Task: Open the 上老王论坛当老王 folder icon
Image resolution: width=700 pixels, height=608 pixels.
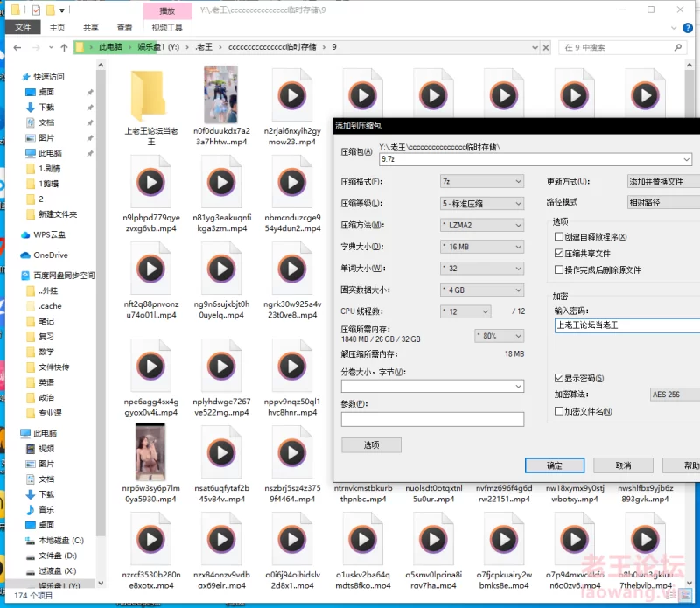Action: tap(150, 94)
